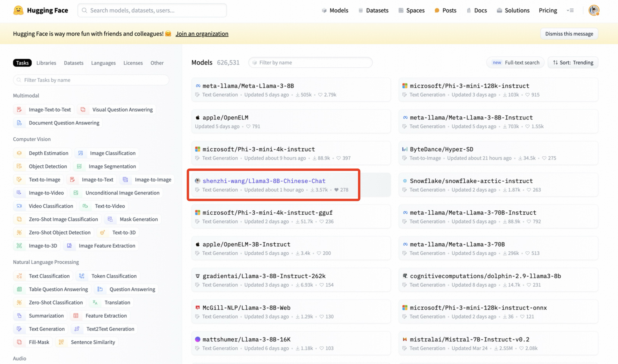Viewport: 618px width, 364px height.
Task: Open Snowflake/snowflake-arctic-instruct model
Action: 498,185
